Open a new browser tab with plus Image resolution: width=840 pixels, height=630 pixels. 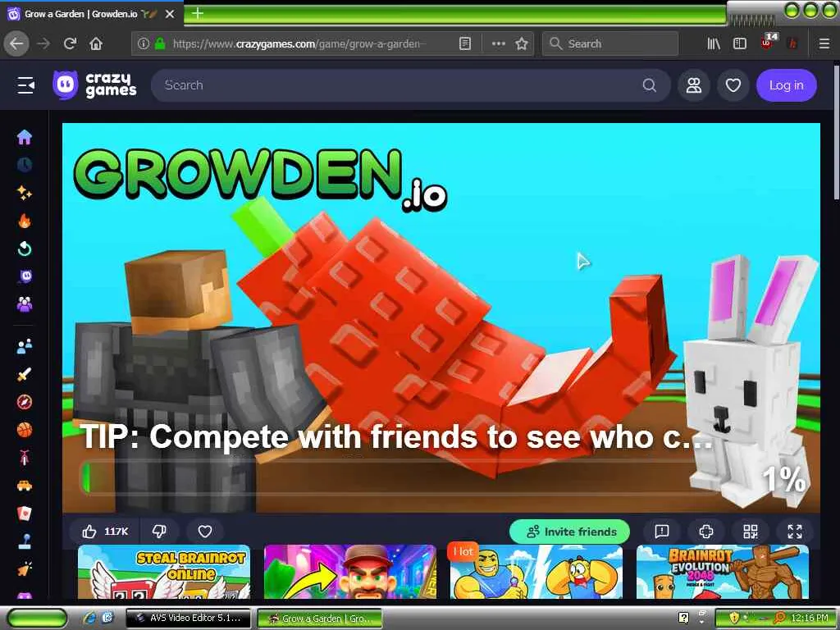point(197,13)
